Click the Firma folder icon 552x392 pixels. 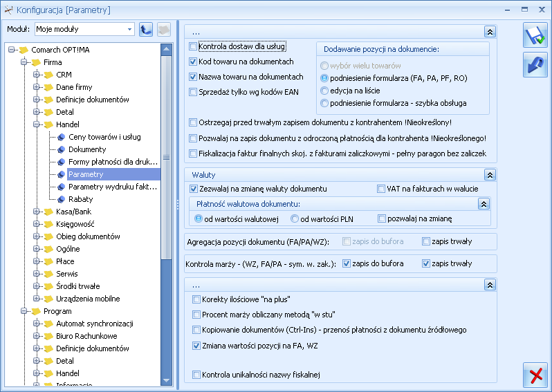click(x=36, y=63)
